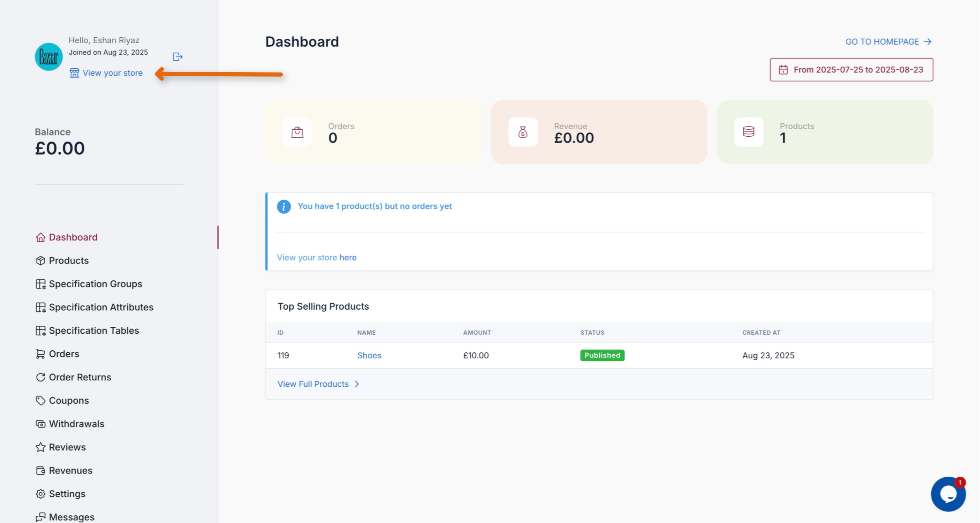Open View your store link in sidebar
This screenshot has width=980, height=523.
(112, 73)
